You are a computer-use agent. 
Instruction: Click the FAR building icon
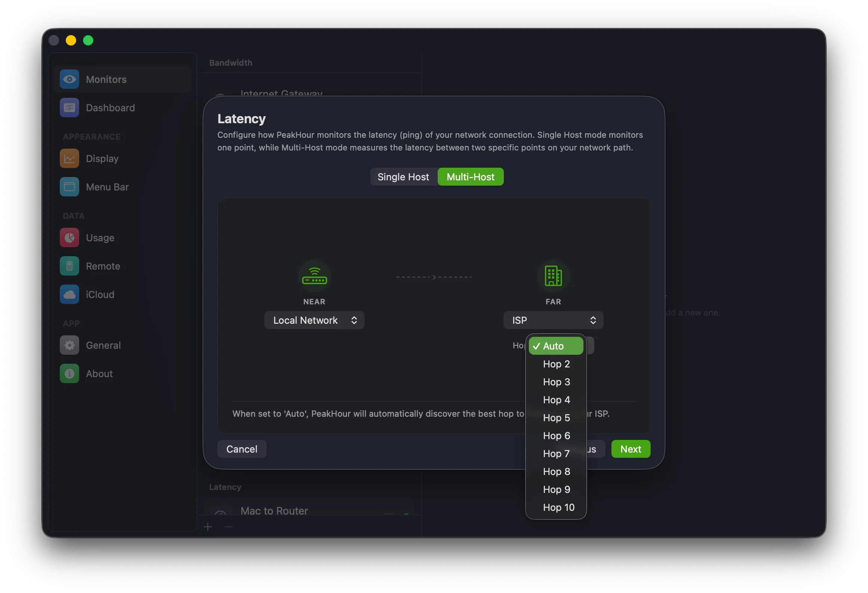(x=553, y=276)
